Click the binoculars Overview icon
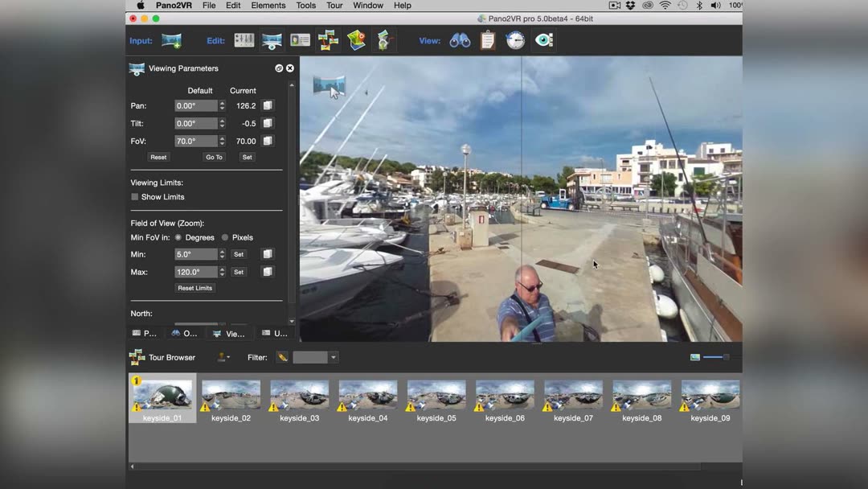 point(460,41)
